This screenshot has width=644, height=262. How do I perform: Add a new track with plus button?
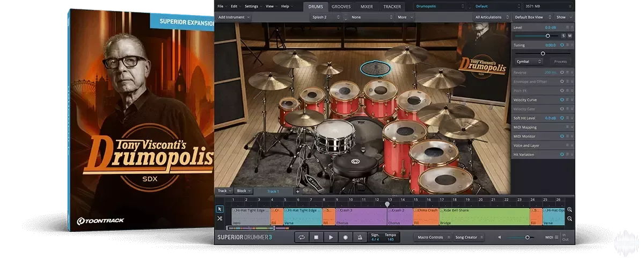click(298, 191)
